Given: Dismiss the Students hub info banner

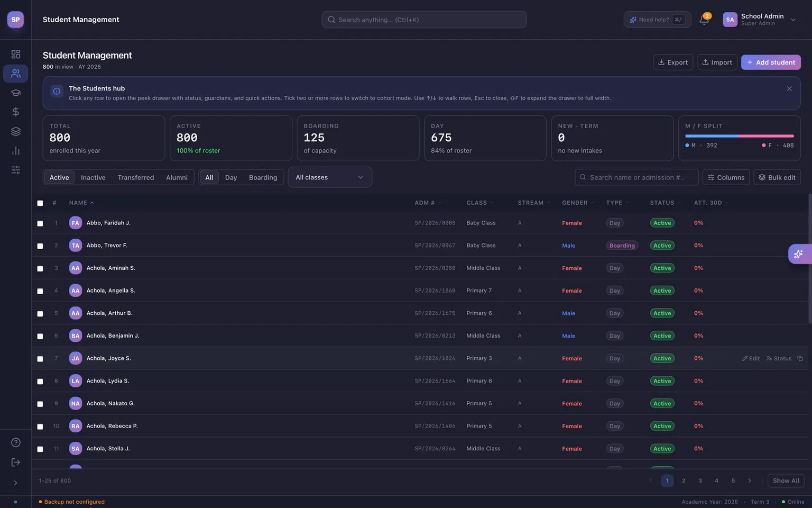Looking at the screenshot, I should point(789,89).
